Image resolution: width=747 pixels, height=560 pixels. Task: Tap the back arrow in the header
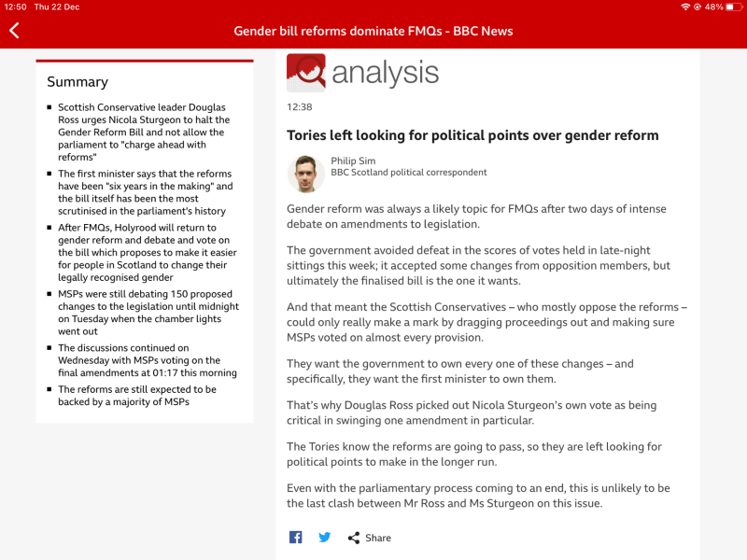14,31
